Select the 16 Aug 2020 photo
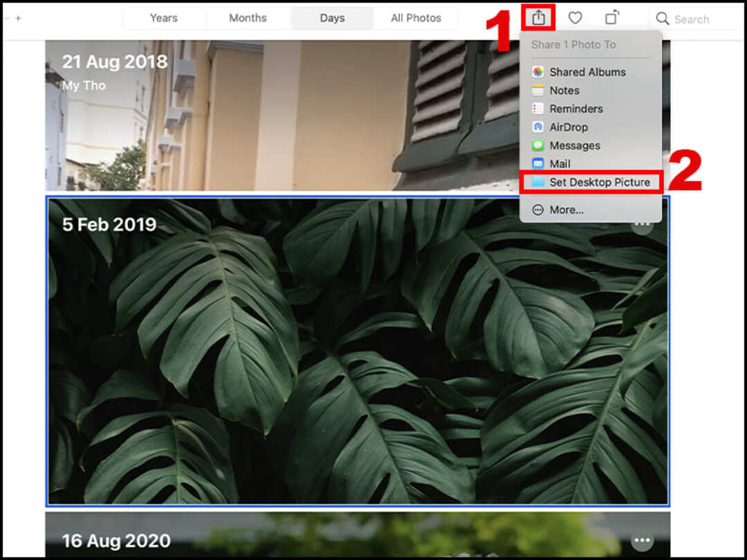747x560 pixels. (358, 534)
